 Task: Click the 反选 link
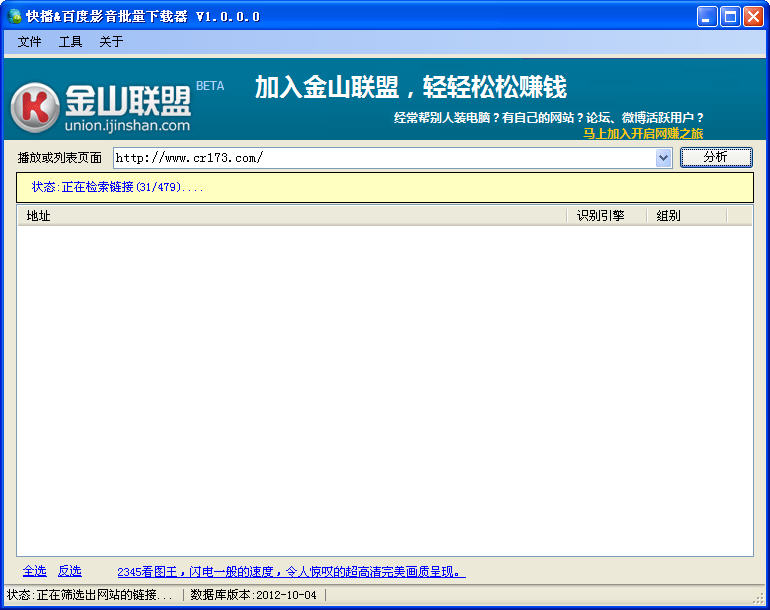(70, 571)
